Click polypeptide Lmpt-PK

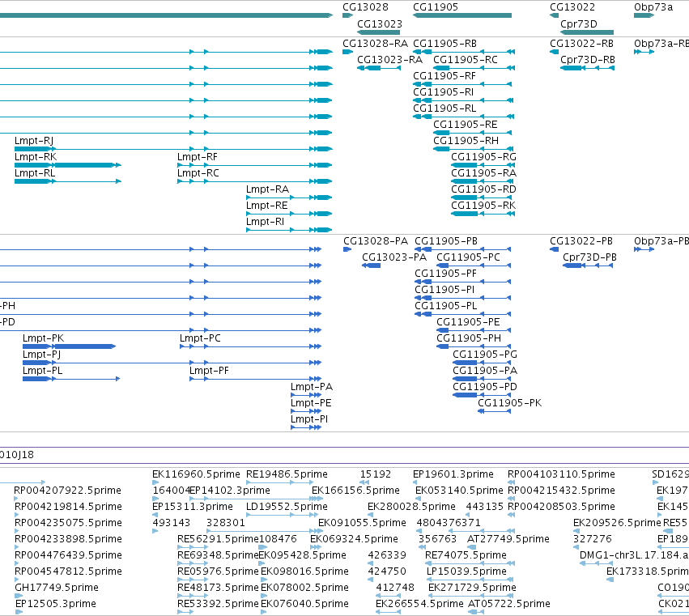pos(44,338)
